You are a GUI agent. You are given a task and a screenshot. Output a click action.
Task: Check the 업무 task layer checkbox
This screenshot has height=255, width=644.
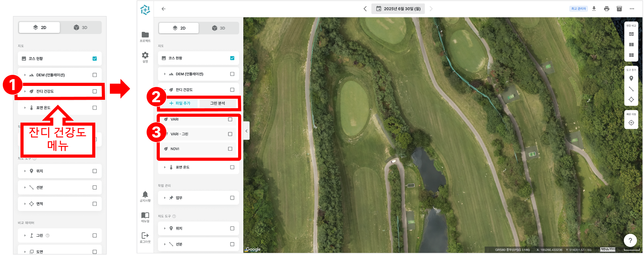pos(232,198)
